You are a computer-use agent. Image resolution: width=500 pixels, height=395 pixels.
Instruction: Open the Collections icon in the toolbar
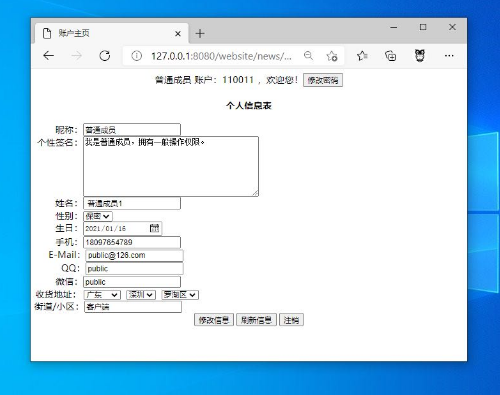pos(390,56)
